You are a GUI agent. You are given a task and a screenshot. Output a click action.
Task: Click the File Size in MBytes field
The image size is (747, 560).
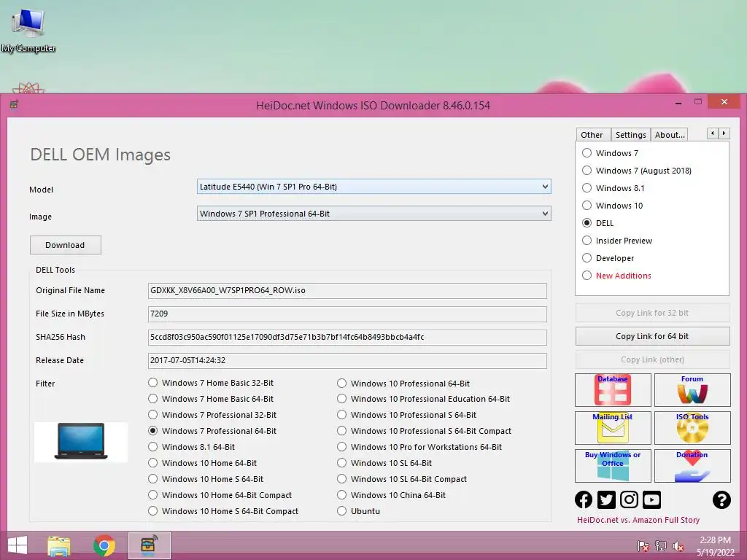(347, 314)
